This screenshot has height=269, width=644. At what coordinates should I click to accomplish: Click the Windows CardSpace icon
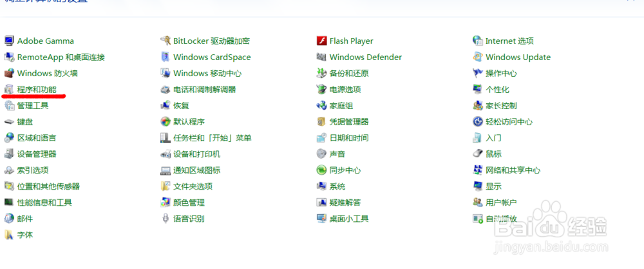tap(165, 57)
